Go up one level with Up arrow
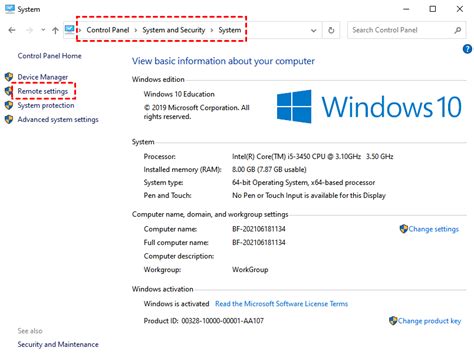The width and height of the screenshot is (474, 361). click(55, 30)
